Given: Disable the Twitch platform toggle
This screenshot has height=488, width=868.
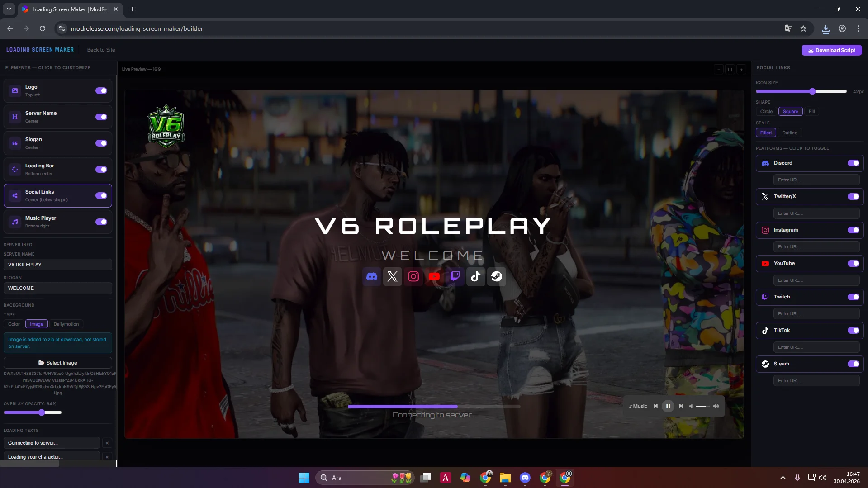Looking at the screenshot, I should pos(853,297).
